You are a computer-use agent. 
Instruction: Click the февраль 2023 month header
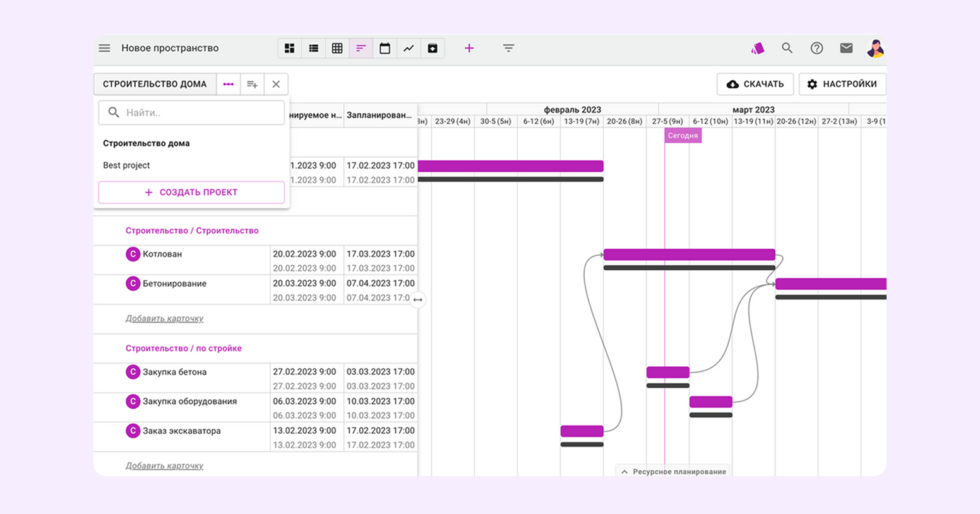(573, 109)
